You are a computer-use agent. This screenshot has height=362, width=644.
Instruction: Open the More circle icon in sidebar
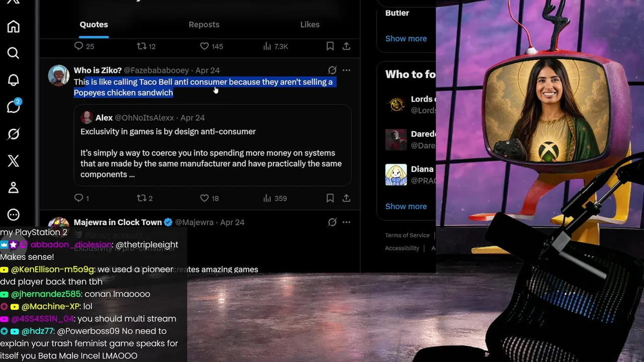(14, 215)
